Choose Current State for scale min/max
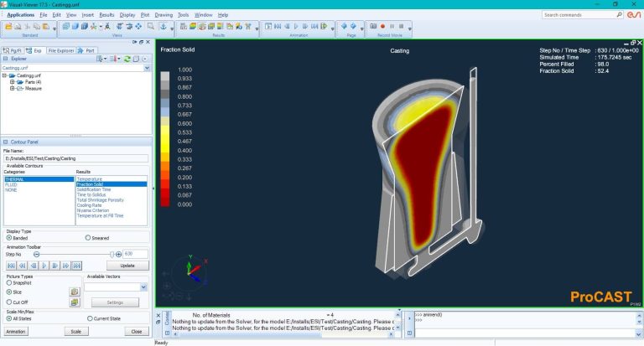This screenshot has width=644, height=346. click(x=89, y=318)
